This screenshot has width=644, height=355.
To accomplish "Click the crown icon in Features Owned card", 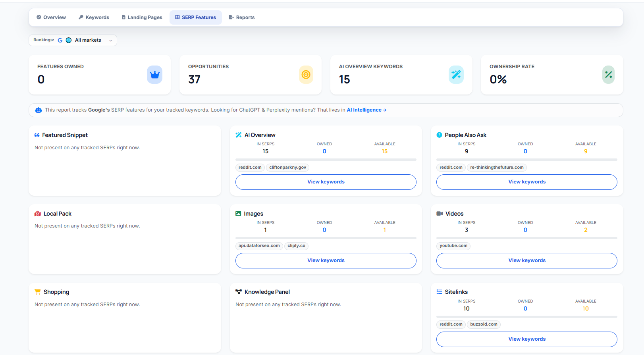I will [x=155, y=75].
